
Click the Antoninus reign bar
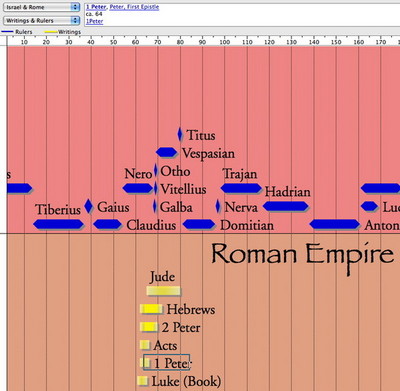coord(335,224)
